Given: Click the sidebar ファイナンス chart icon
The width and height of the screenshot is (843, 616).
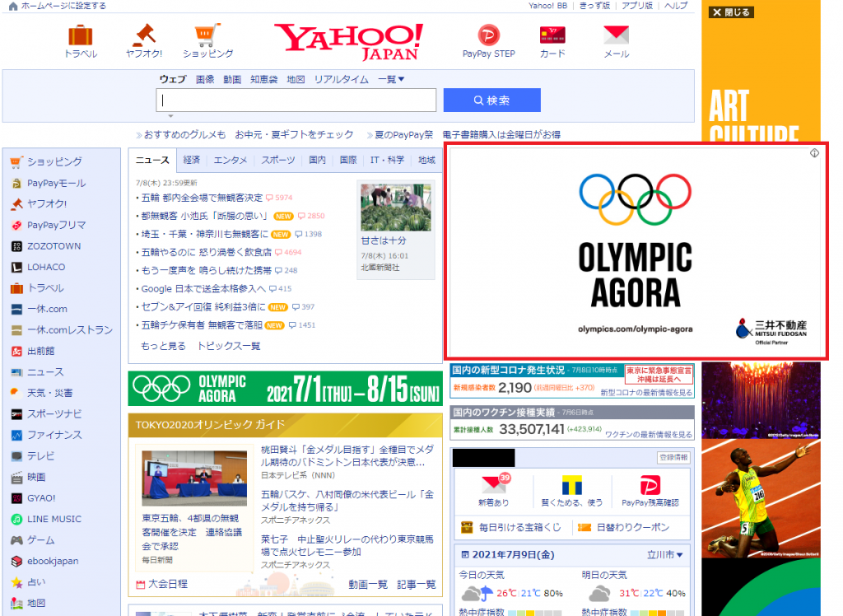Looking at the screenshot, I should (x=16, y=435).
